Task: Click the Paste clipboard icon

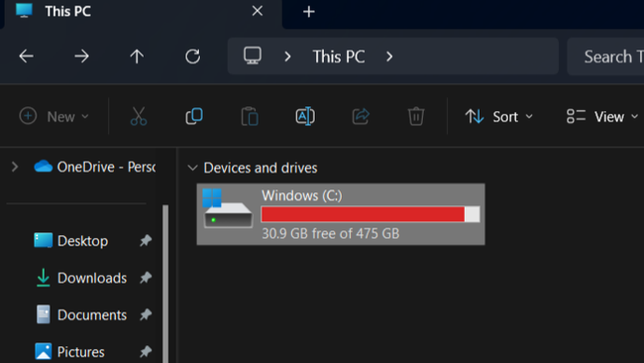Action: pos(250,116)
